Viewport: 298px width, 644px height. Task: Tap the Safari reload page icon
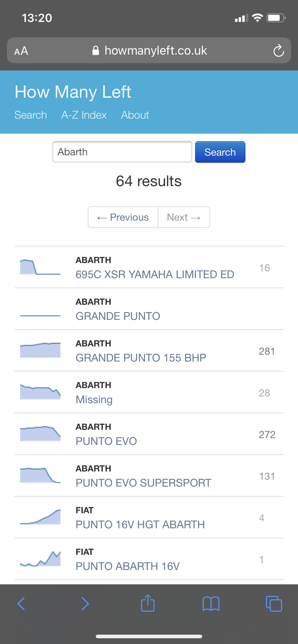point(278,51)
